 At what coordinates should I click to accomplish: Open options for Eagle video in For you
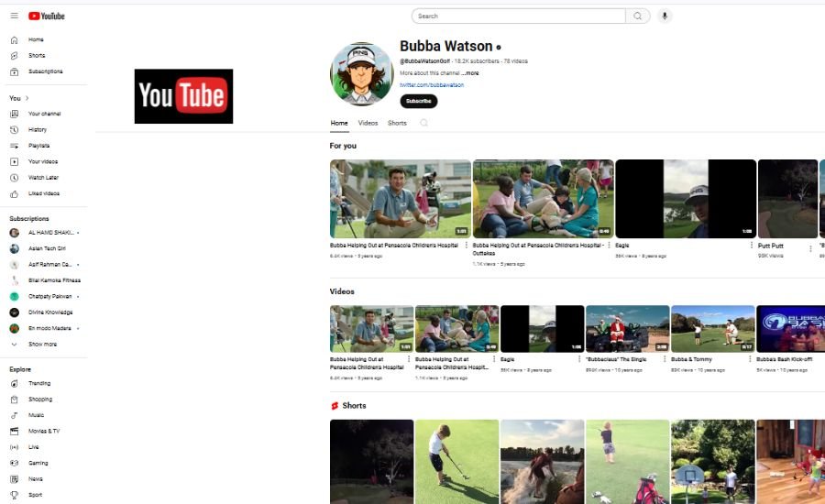pos(752,246)
